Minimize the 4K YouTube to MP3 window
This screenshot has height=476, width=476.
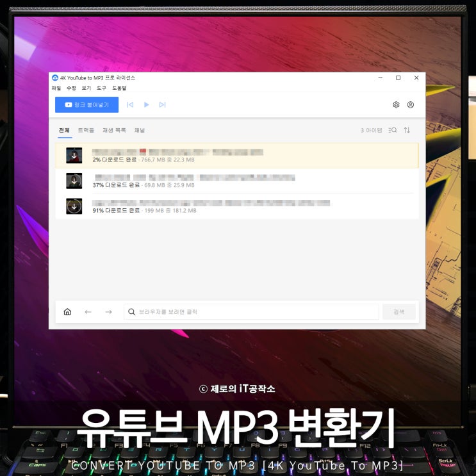click(381, 78)
